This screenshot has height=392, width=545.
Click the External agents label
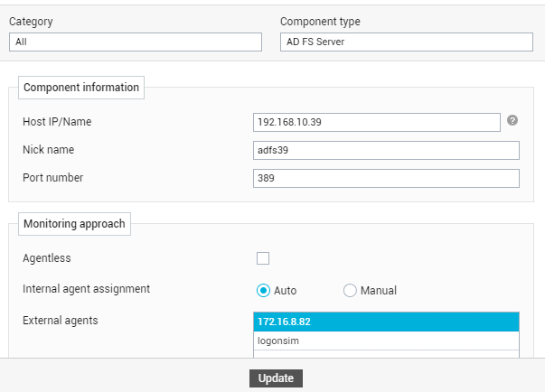[61, 321]
